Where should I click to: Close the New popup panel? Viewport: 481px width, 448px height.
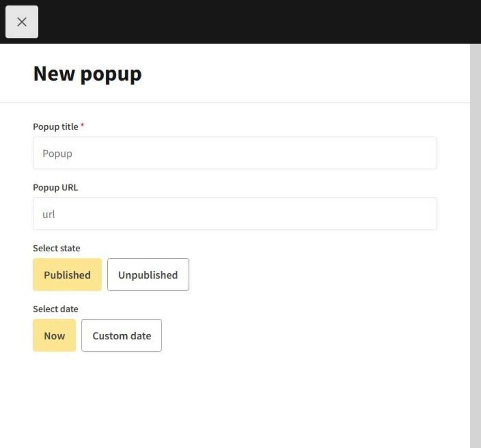(x=22, y=22)
